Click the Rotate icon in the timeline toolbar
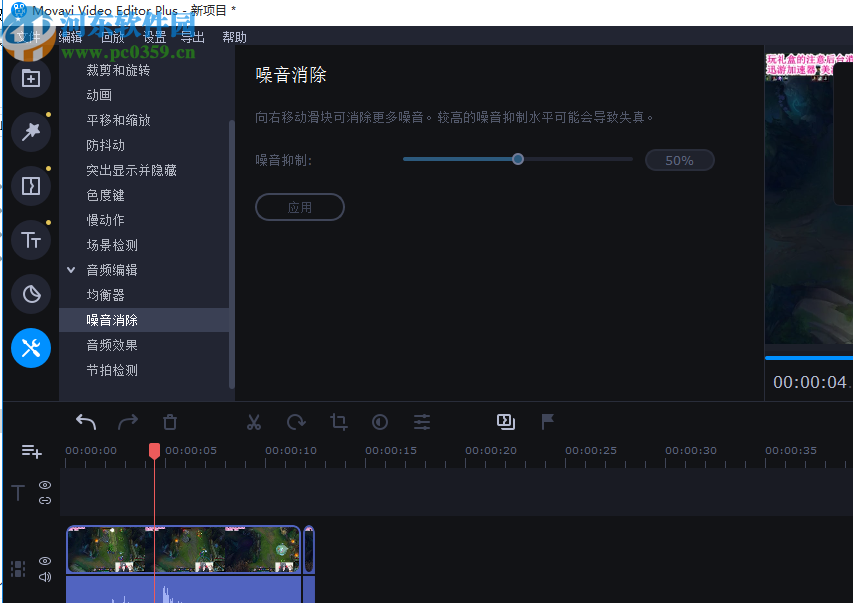Viewport: 853px width, 603px height. [x=295, y=421]
